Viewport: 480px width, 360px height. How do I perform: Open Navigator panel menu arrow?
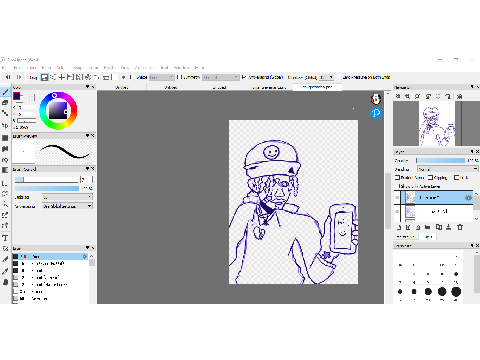472,87
